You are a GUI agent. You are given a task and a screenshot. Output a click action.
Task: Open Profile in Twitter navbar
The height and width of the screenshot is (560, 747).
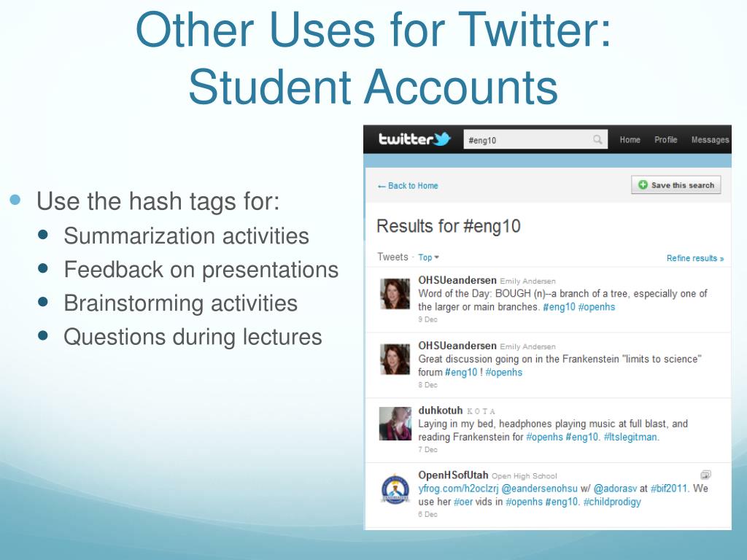665,139
